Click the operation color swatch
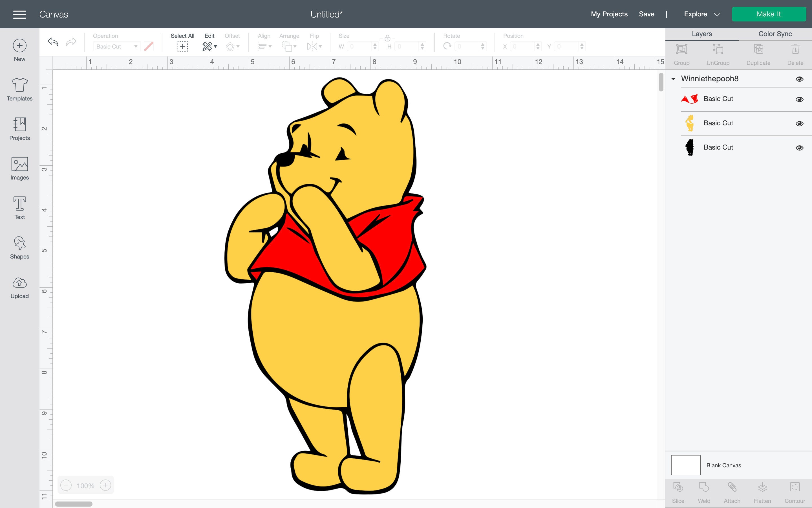 tap(149, 46)
